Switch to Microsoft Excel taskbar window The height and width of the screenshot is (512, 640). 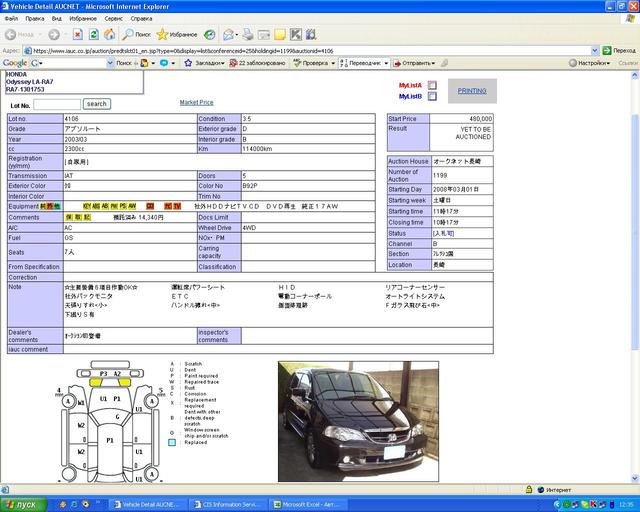point(309,505)
